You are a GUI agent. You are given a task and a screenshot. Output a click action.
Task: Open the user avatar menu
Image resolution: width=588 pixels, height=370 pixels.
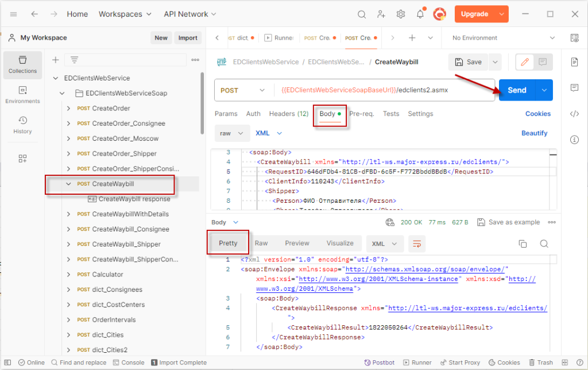(439, 14)
